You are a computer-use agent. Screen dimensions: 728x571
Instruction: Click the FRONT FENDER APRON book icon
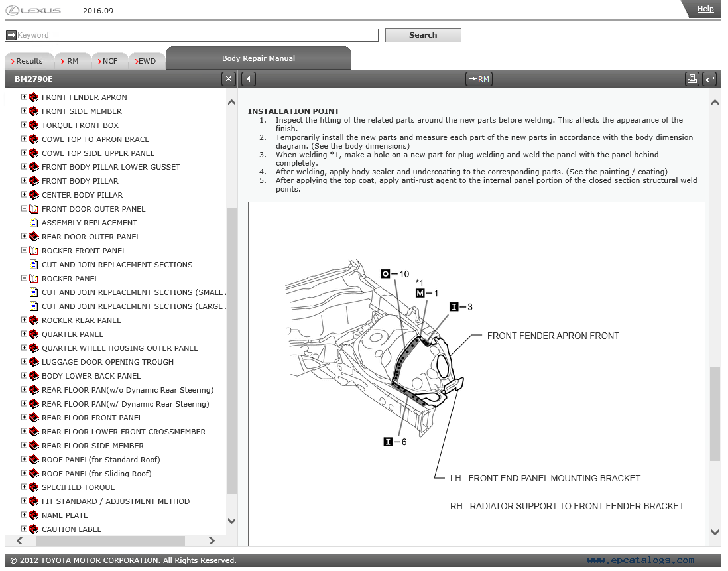[x=33, y=97]
